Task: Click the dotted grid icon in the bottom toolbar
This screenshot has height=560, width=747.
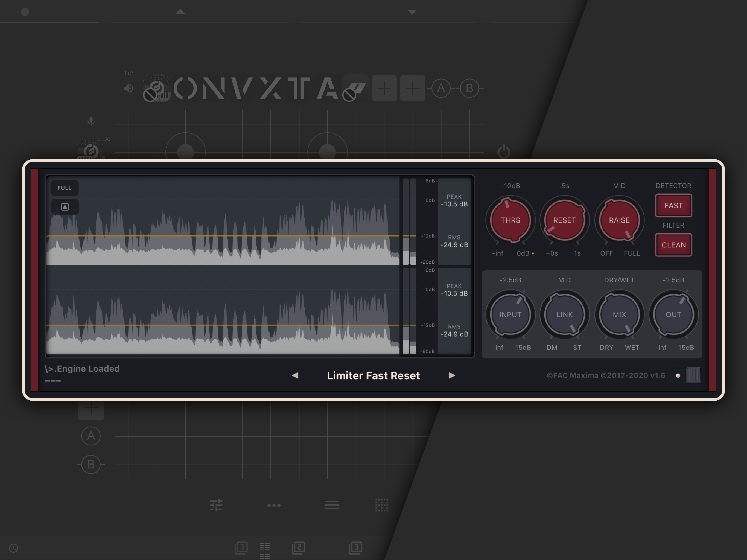Action: [382, 505]
